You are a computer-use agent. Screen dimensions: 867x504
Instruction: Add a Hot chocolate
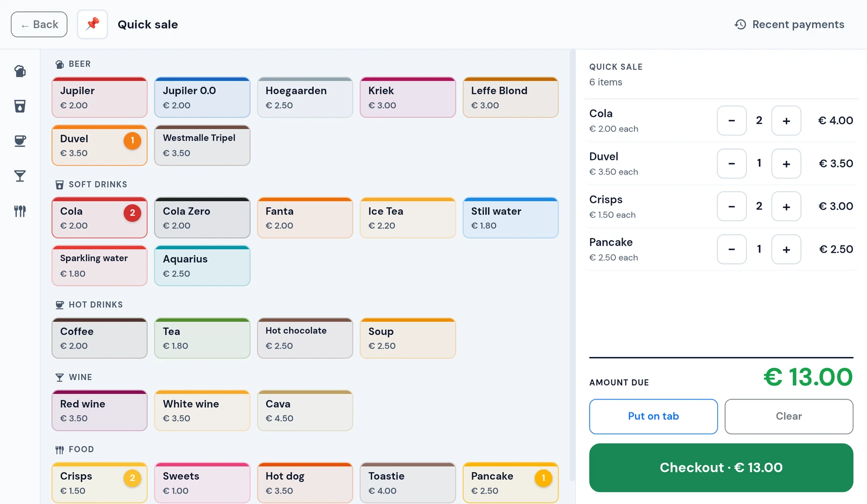pyautogui.click(x=305, y=338)
